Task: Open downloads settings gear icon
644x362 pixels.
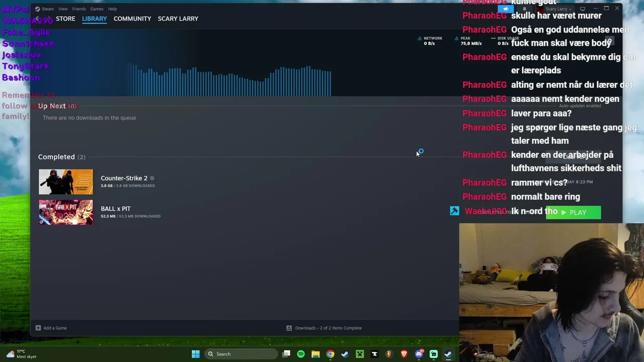Action: 609,41
